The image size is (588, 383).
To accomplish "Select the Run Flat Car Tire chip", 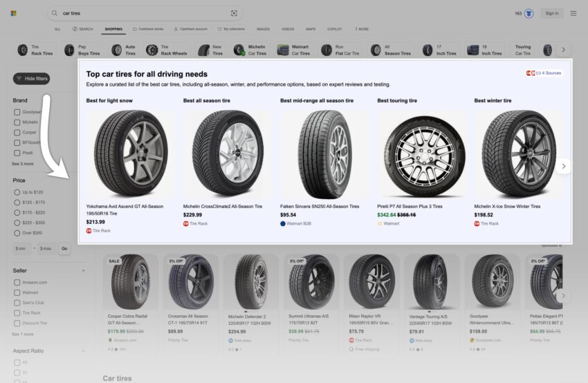I will (340, 50).
